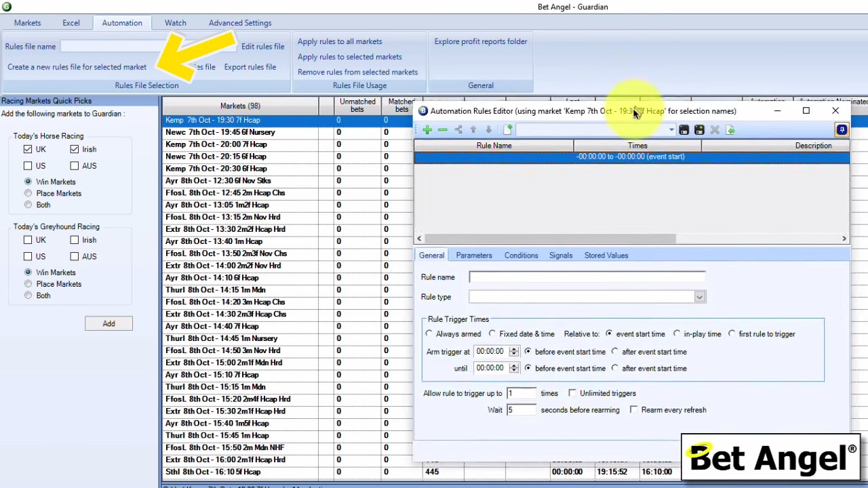The width and height of the screenshot is (868, 488).
Task: Click the Rule Name column header
Action: pos(494,146)
